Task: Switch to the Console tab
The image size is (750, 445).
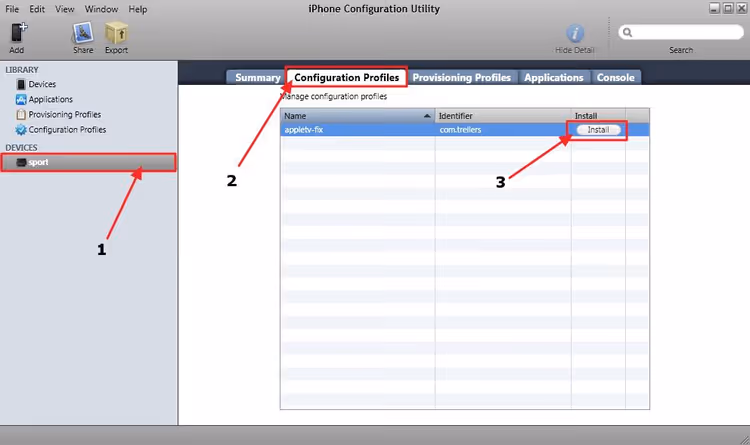Action: pos(616,78)
